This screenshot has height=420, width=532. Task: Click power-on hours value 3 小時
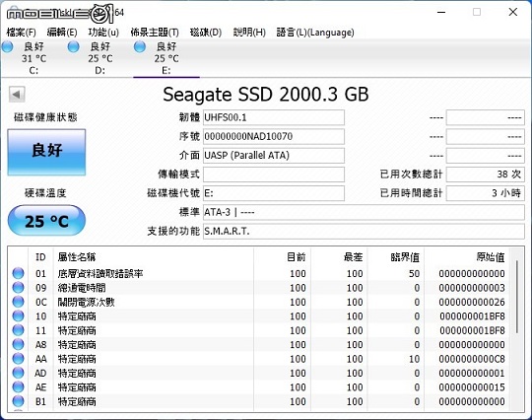485,193
